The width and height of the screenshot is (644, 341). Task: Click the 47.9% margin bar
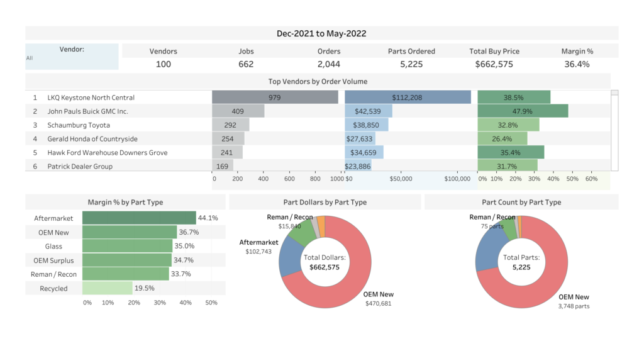523,111
